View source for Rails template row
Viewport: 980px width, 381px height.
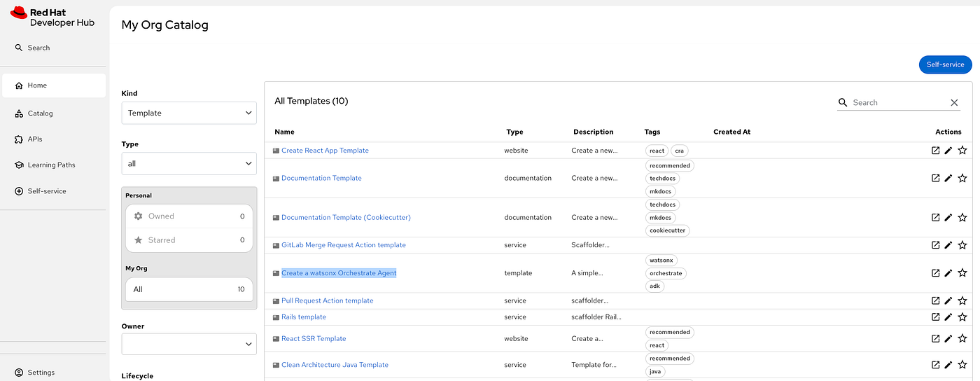pos(935,317)
